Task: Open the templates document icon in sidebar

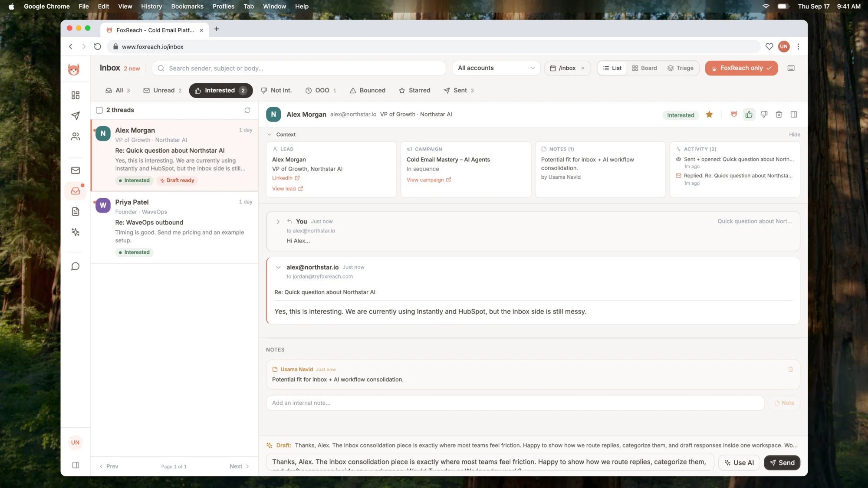Action: (75, 212)
